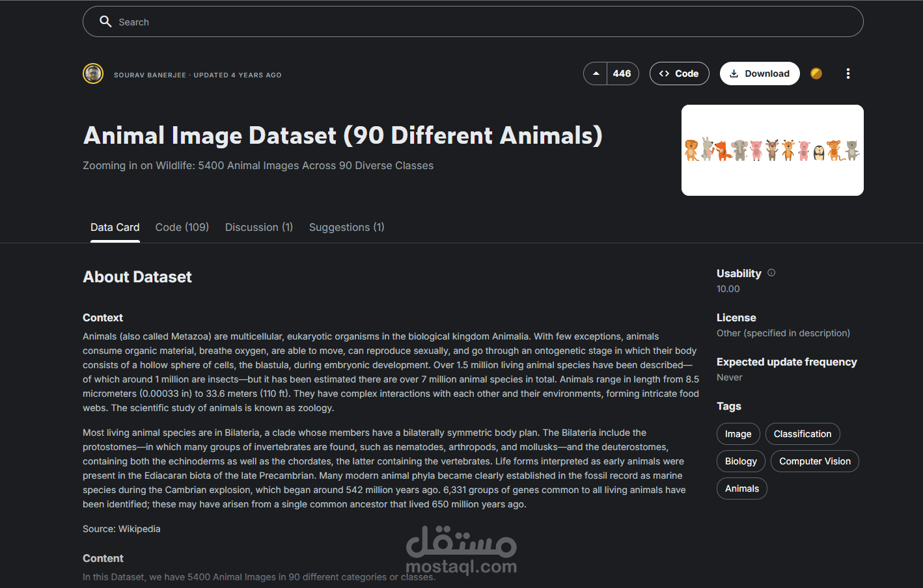The height and width of the screenshot is (588, 923).
Task: Toggle an upvote on the dataset
Action: (594, 73)
